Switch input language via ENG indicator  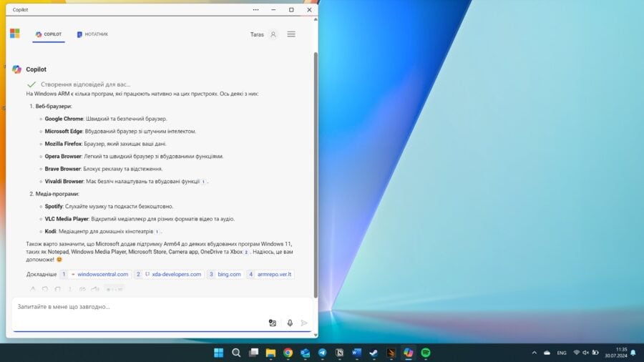click(562, 353)
